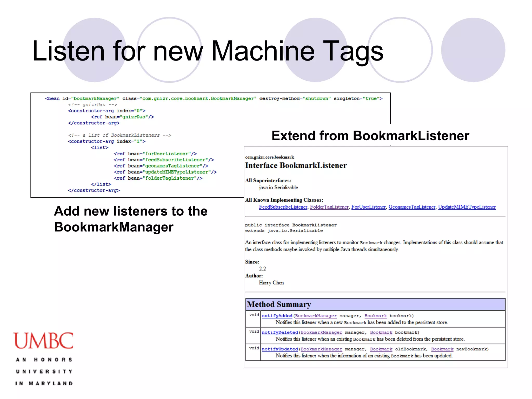Click the Interface BookmarkListener heading
This screenshot has width=532, height=399.
click(x=296, y=165)
